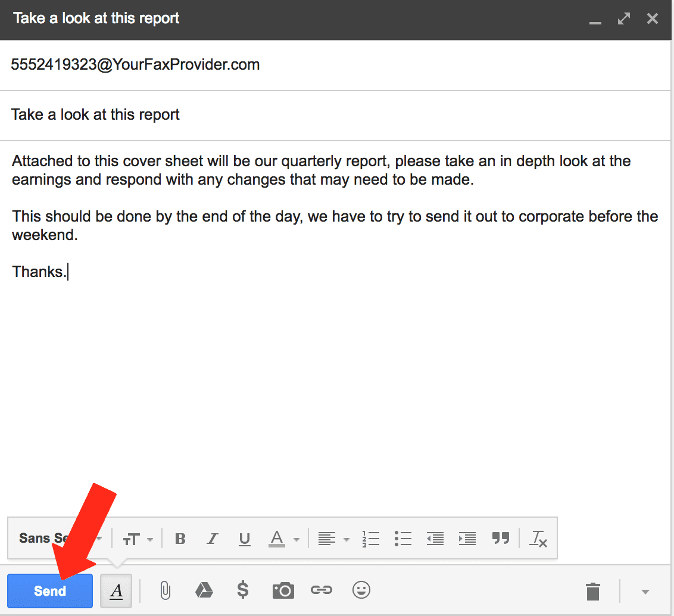Open the text color picker
Viewport: 674px width, 616px height.
pyautogui.click(x=277, y=538)
